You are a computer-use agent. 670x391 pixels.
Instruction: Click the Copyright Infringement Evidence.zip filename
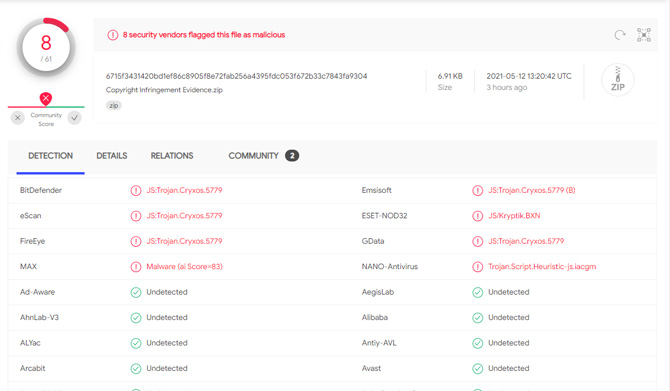pyautogui.click(x=164, y=90)
